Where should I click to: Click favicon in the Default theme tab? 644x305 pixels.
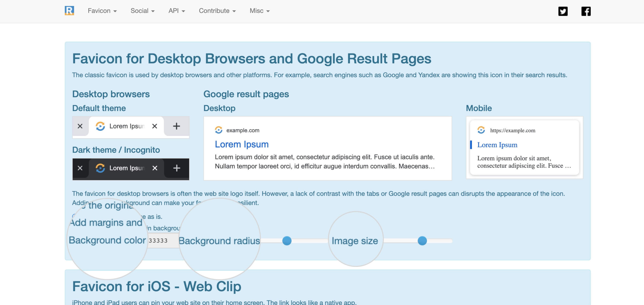(x=100, y=126)
